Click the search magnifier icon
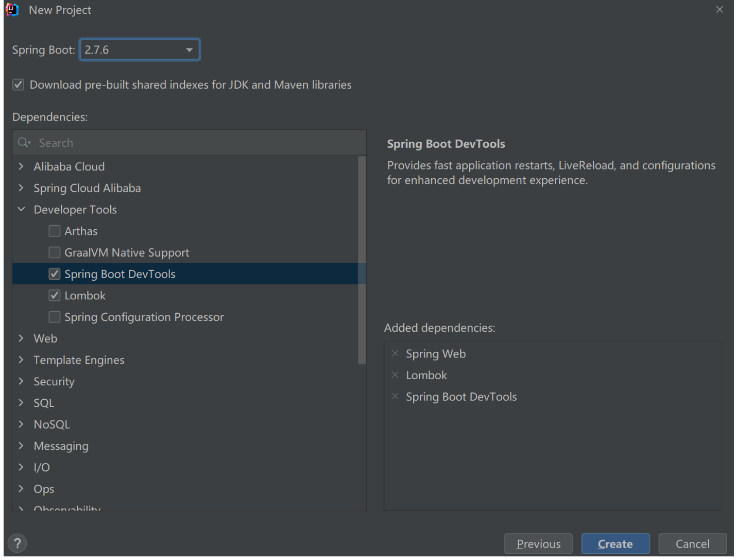The width and height of the screenshot is (736, 560). point(24,143)
